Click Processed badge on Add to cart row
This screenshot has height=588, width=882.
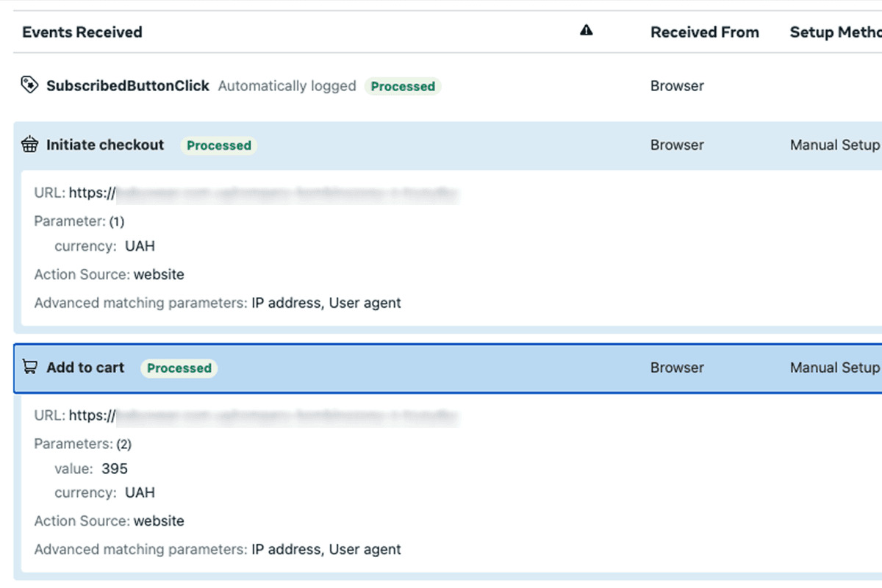179,368
